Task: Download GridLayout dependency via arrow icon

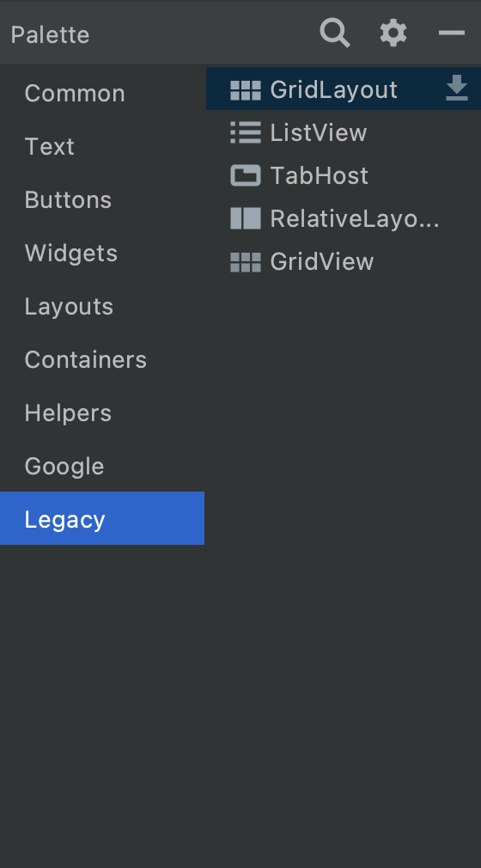Action: 457,89
